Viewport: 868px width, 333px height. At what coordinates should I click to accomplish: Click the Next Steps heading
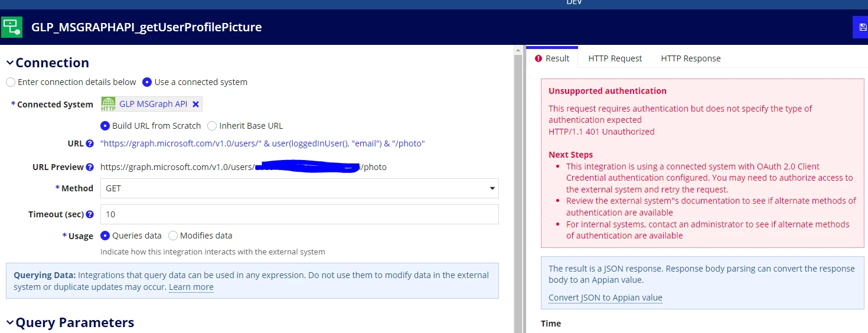pos(570,155)
